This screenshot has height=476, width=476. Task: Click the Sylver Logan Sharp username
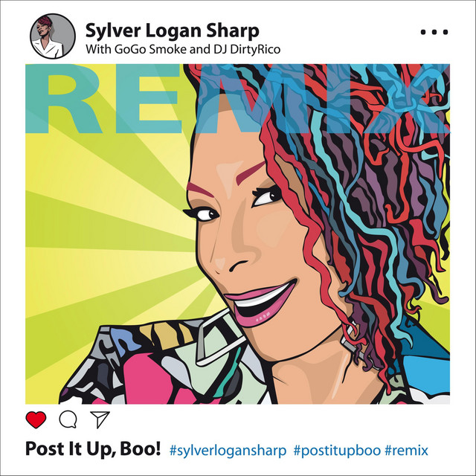(172, 30)
